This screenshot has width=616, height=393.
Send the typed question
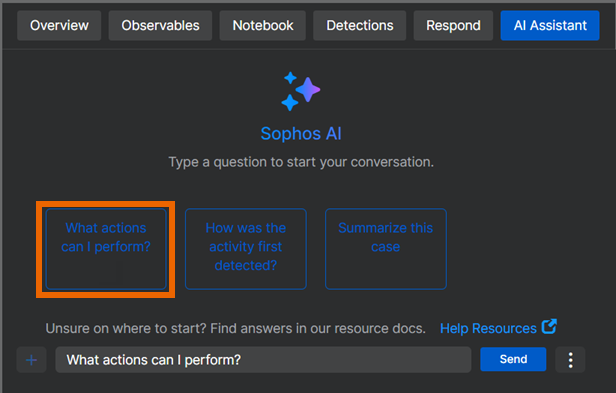click(513, 359)
